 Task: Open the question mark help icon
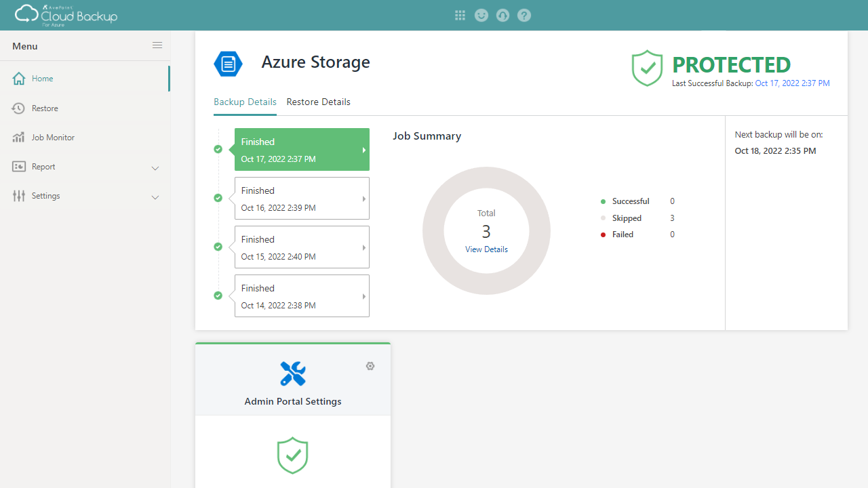click(524, 15)
